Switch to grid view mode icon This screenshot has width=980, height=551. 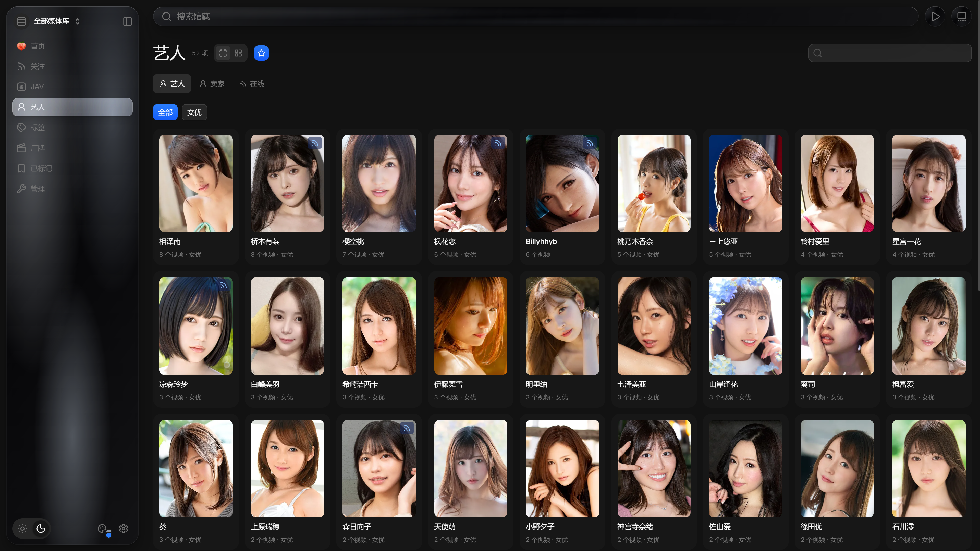click(239, 53)
